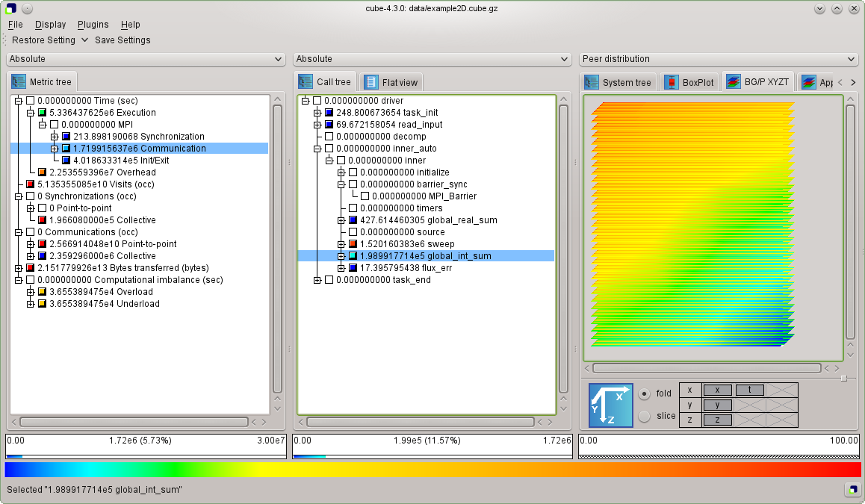Select the slice radio button
The image size is (865, 504).
point(644,417)
